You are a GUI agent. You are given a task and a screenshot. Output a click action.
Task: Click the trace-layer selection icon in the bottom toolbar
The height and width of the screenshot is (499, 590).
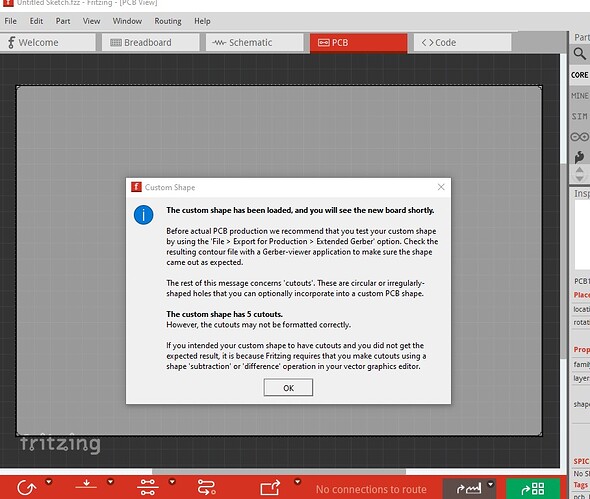148,487
